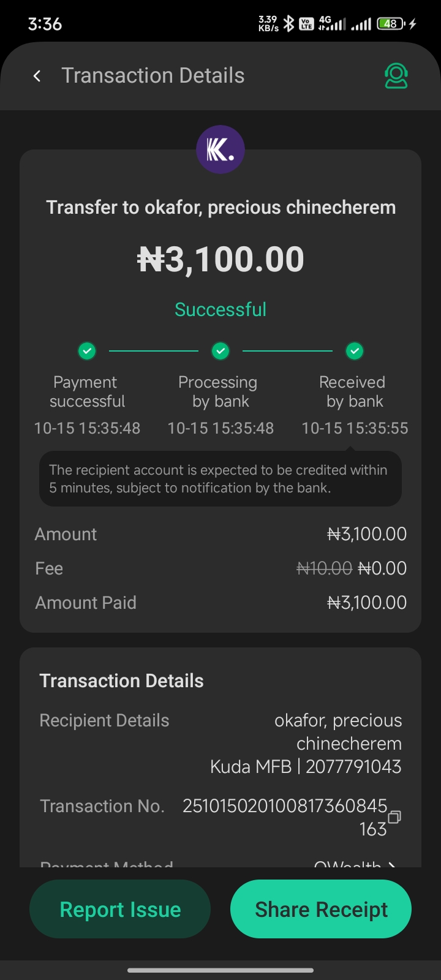This screenshot has width=441, height=980.
Task: Tap the Bluetooth status icon
Action: [288, 24]
